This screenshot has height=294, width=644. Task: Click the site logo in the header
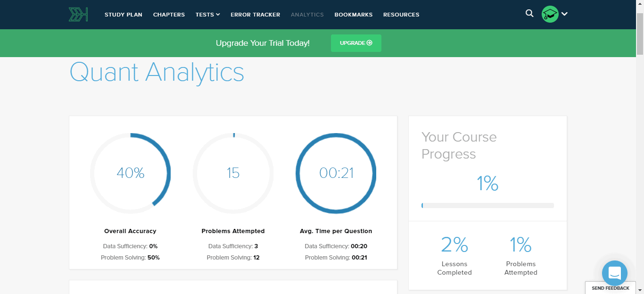click(78, 15)
